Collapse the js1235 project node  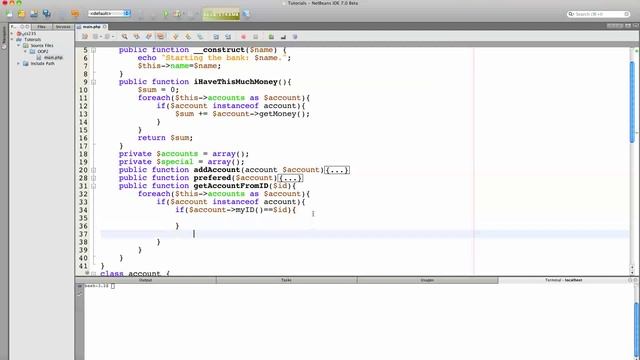(x=12, y=33)
